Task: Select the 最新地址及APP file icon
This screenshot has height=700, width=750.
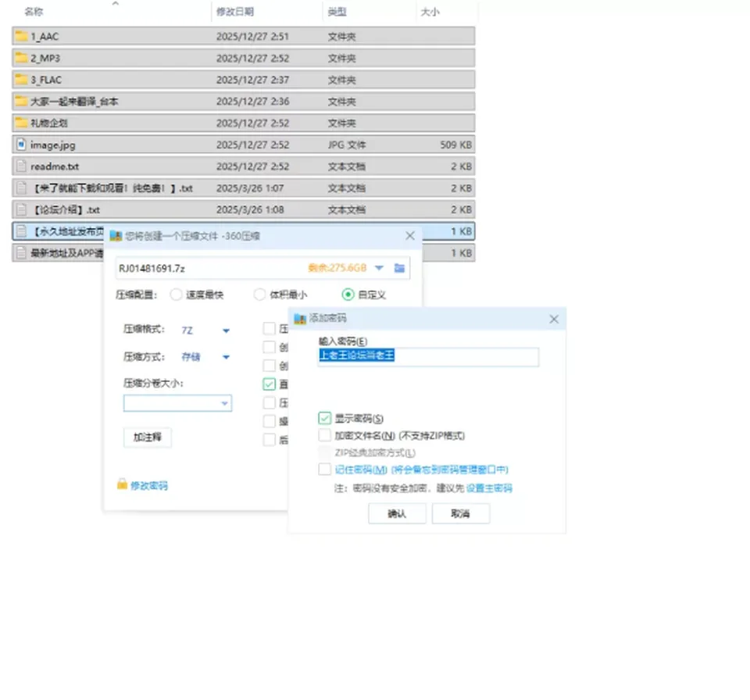Action: [x=21, y=252]
